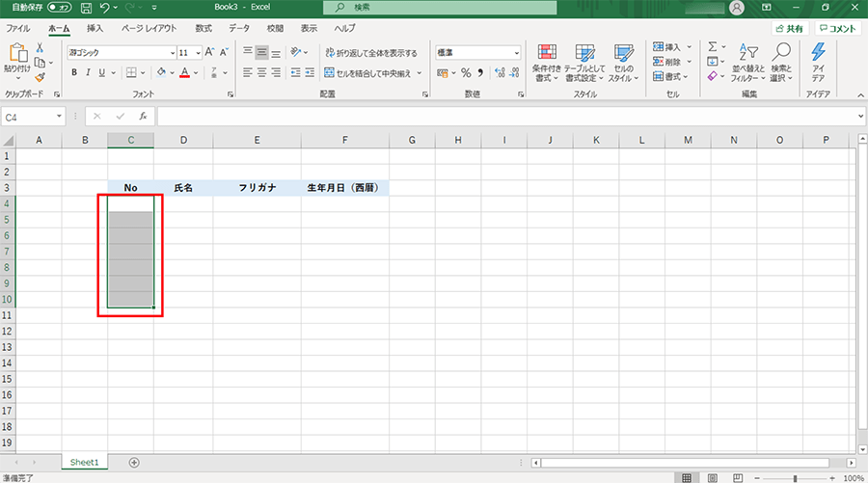Click the Save floppy disk icon
Image resolution: width=868 pixels, height=483 pixels.
tap(86, 7)
